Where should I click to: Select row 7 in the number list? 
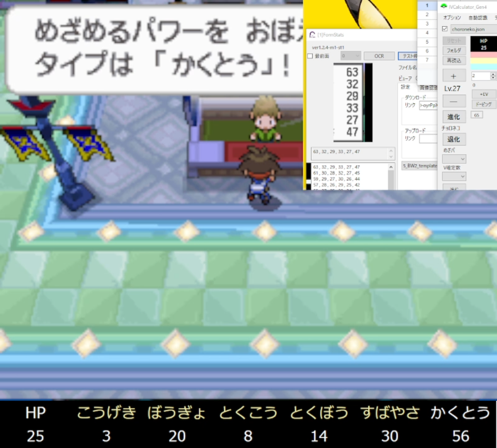[x=427, y=60]
